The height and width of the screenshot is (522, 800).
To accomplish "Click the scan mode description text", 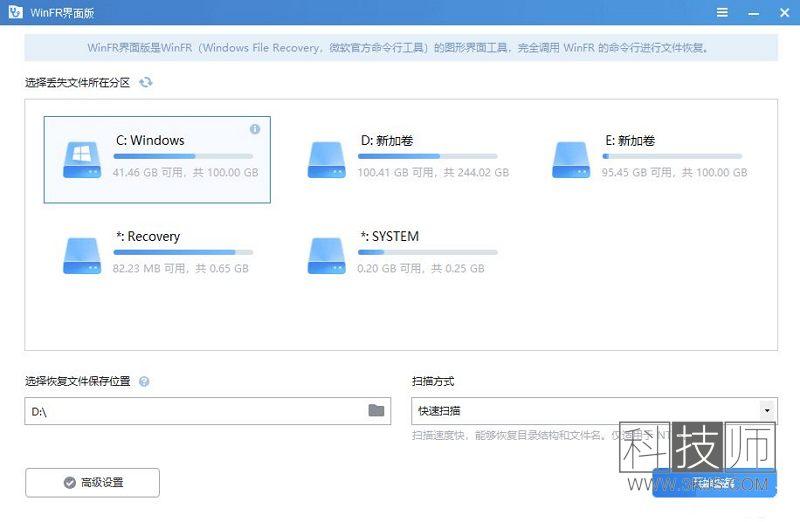I will (541, 435).
